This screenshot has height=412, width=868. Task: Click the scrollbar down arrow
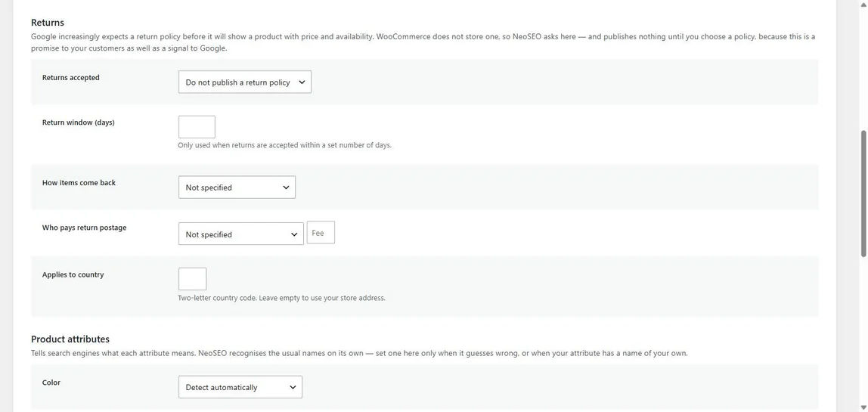(863, 408)
